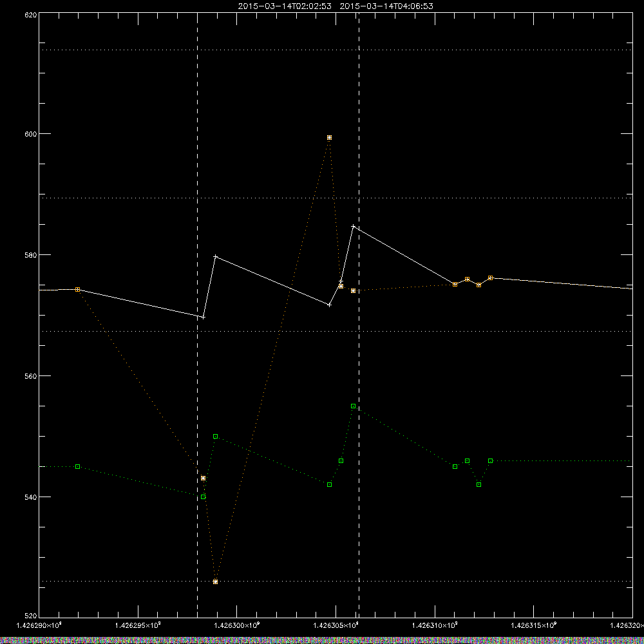Select the leftmost orange square marker near 574
Screen dimensions: 644x644
pos(78,290)
